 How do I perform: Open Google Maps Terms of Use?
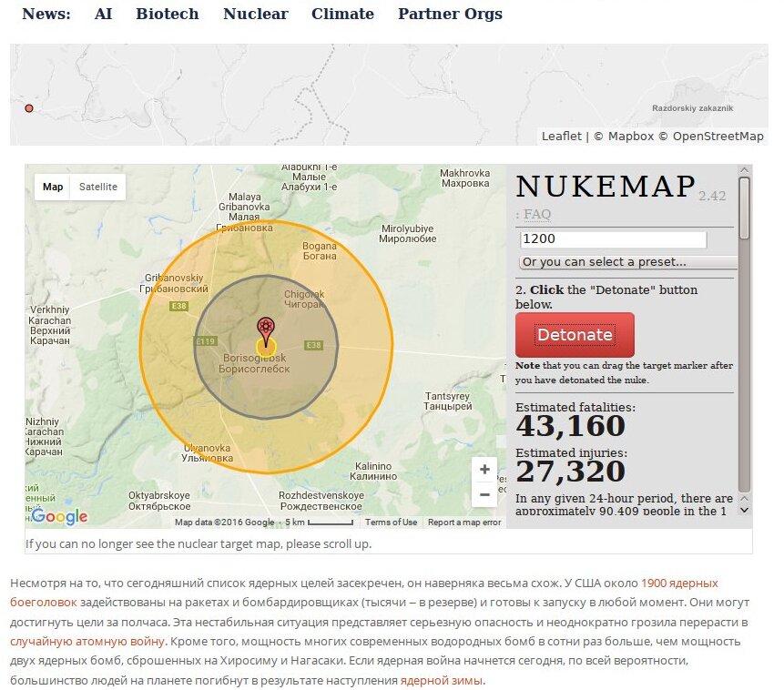pos(391,522)
